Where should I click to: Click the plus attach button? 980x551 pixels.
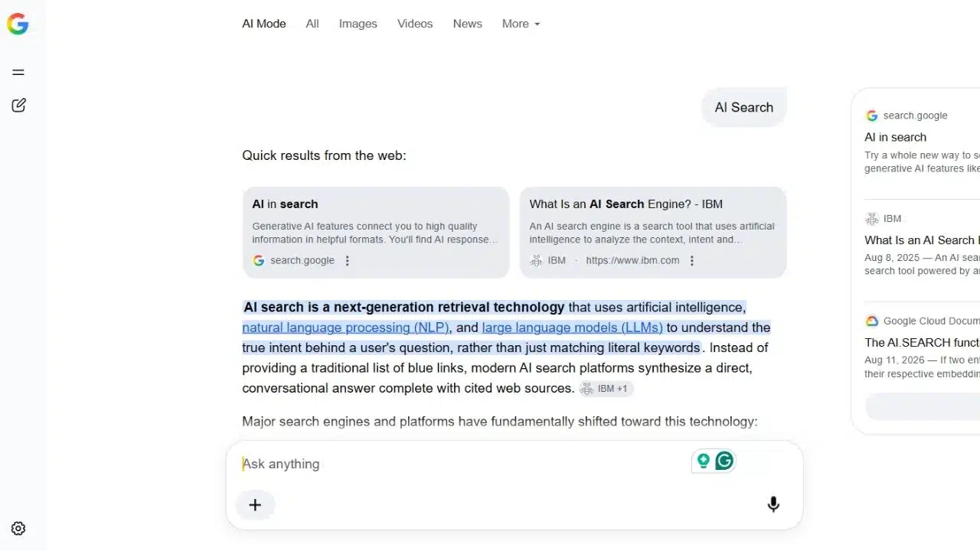(x=255, y=505)
